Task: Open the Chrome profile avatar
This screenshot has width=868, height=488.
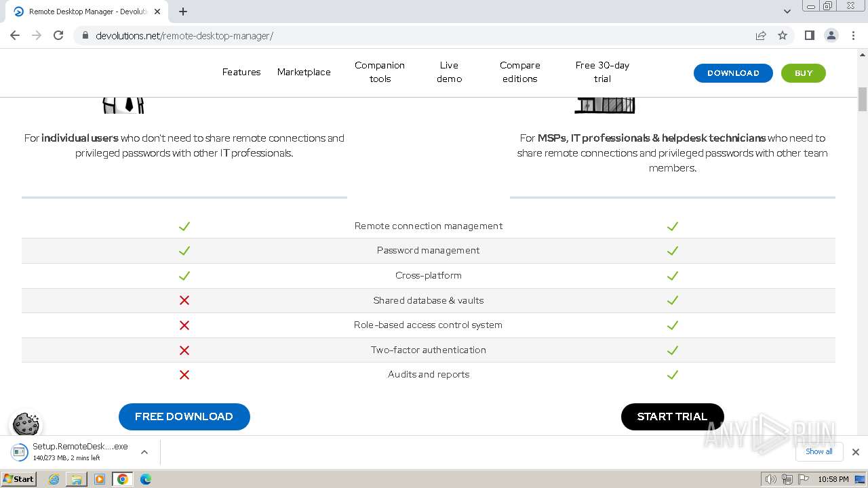Action: point(831,35)
